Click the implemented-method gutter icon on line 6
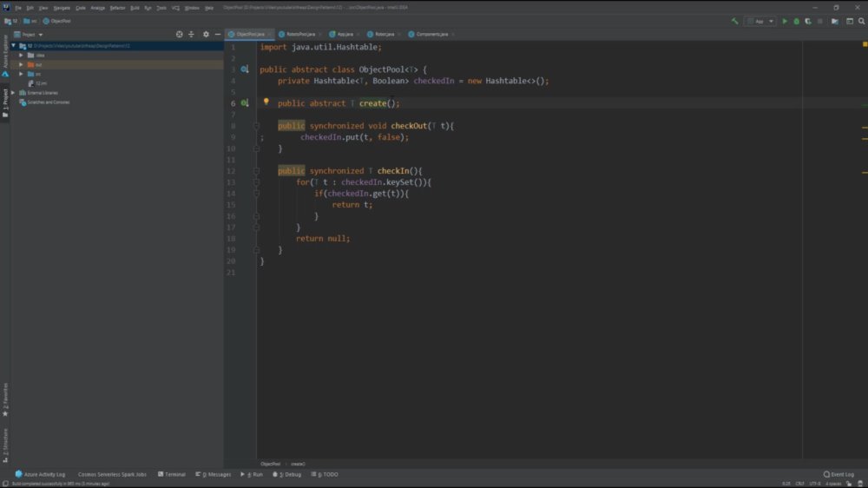The image size is (868, 488). [x=244, y=103]
